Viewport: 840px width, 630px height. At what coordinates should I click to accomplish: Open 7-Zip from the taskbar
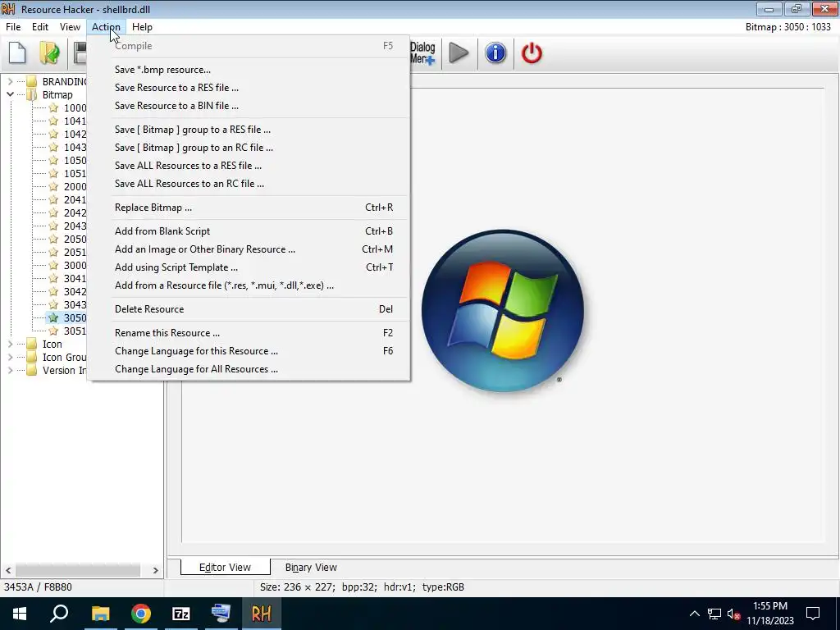click(181, 614)
